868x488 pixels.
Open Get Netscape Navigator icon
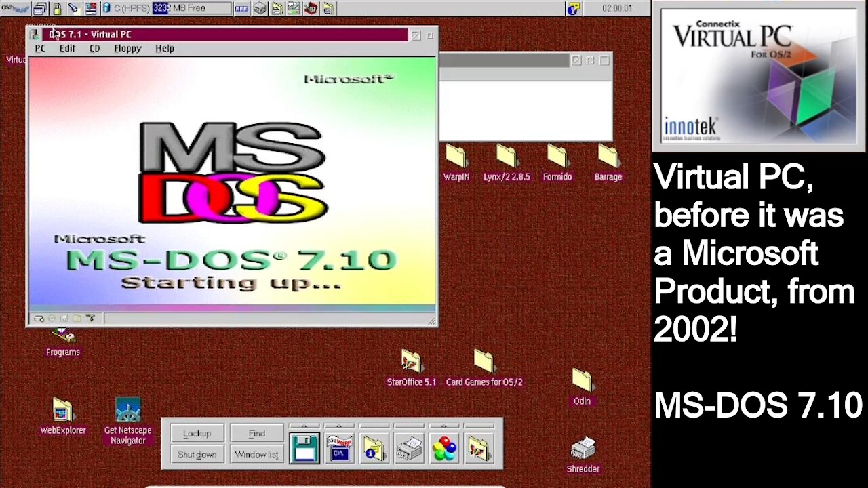(128, 421)
